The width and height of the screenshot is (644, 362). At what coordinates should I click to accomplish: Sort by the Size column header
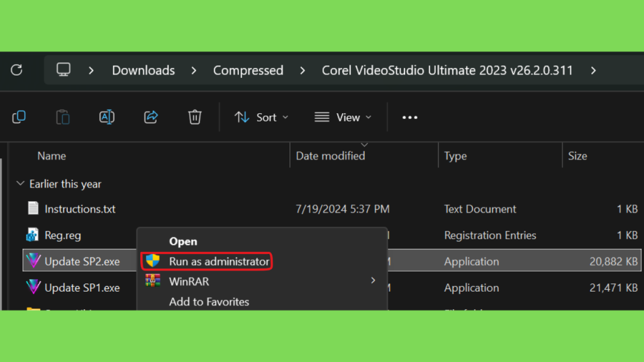click(577, 156)
